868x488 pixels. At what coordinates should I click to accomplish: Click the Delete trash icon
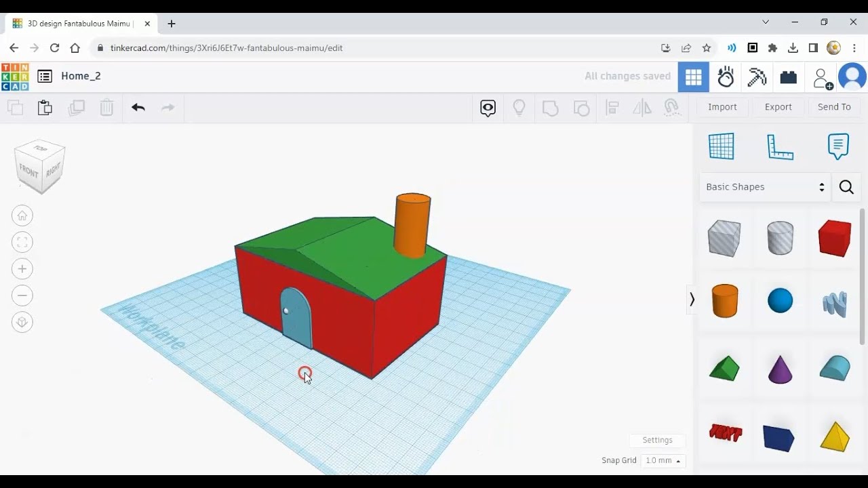pyautogui.click(x=106, y=107)
